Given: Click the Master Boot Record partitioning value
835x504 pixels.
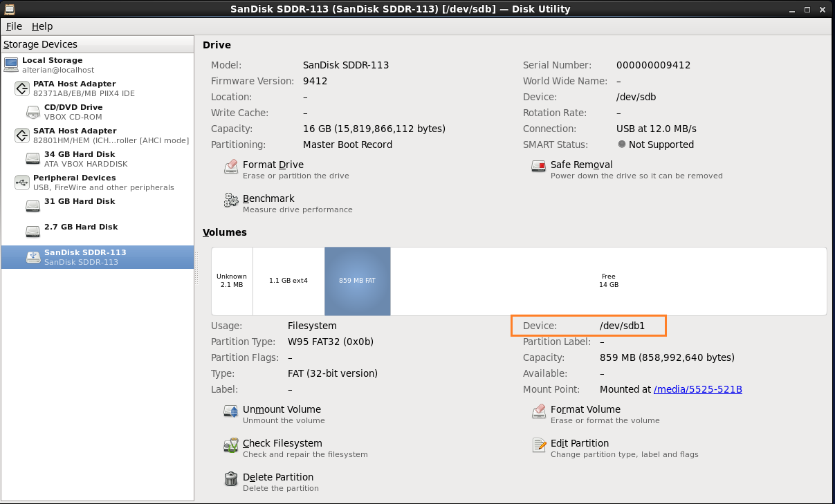Looking at the screenshot, I should tap(348, 144).
